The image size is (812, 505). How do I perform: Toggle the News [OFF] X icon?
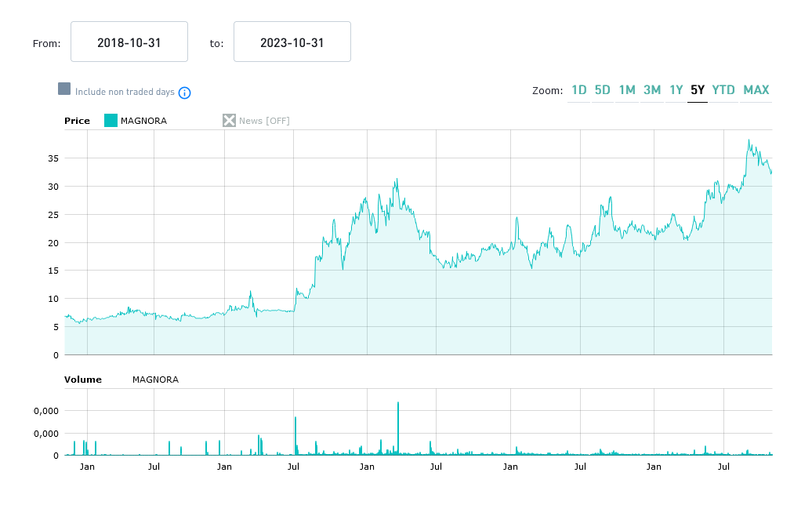[229, 121]
